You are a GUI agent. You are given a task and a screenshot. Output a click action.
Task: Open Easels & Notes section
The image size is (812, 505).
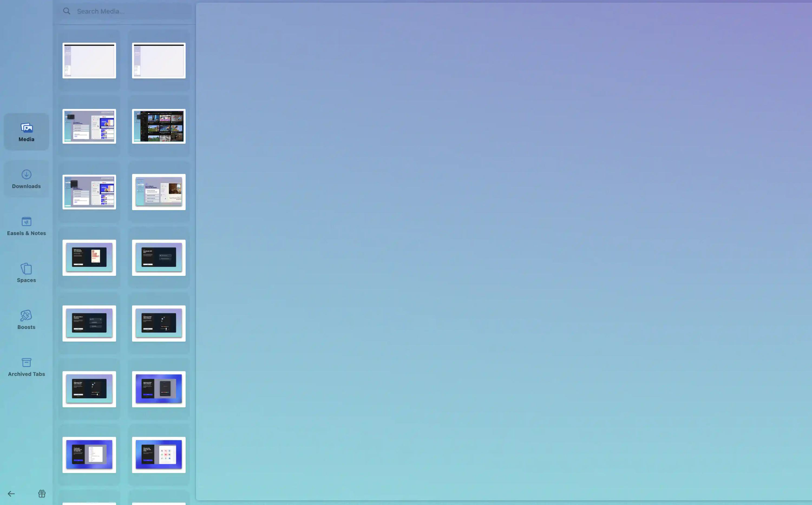[x=27, y=226]
